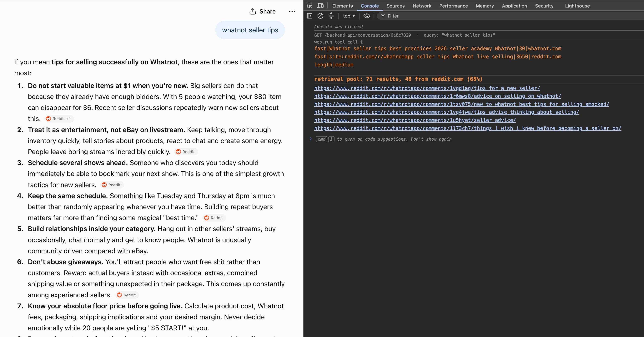Open the three-dots more options menu

pos(292,12)
